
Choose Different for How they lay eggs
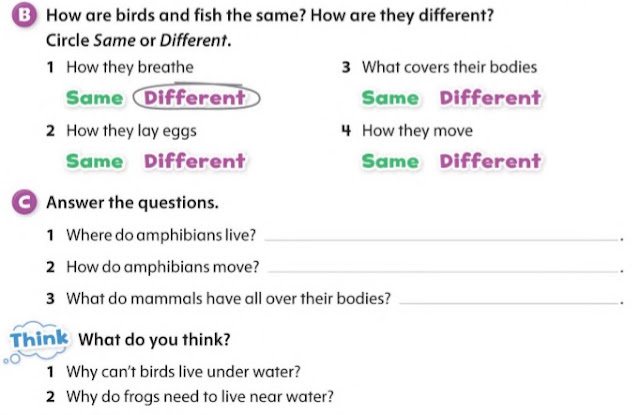(195, 161)
